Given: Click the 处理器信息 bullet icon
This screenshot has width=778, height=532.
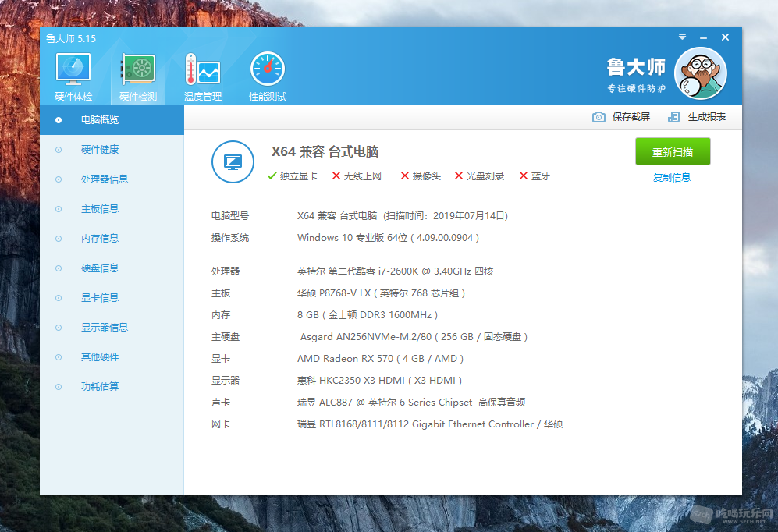Looking at the screenshot, I should [59, 179].
